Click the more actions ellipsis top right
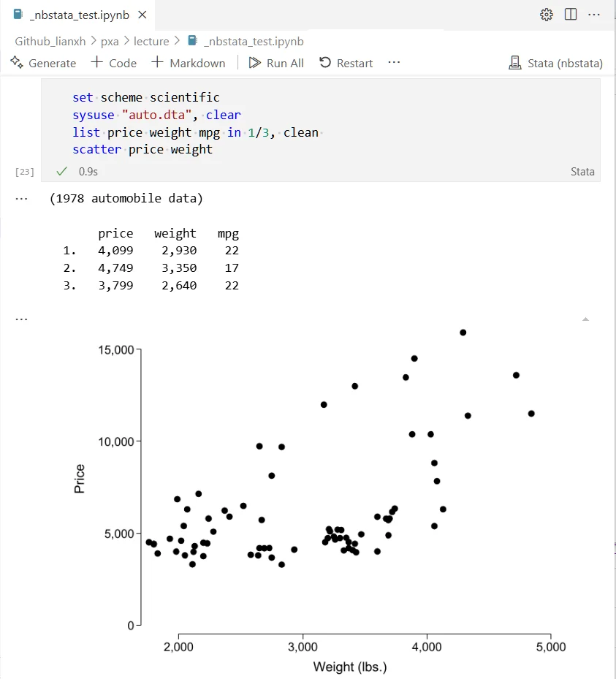The height and width of the screenshot is (679, 616). pos(593,14)
